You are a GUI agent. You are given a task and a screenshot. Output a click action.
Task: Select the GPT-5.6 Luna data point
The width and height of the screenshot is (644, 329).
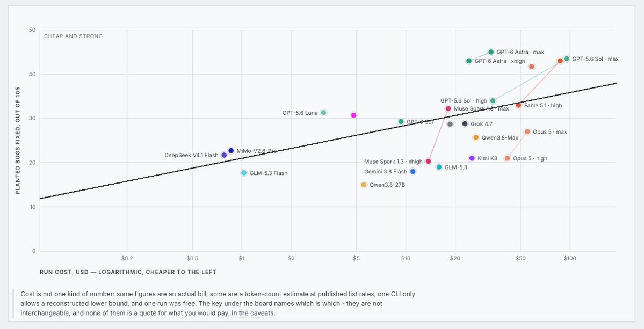324,112
